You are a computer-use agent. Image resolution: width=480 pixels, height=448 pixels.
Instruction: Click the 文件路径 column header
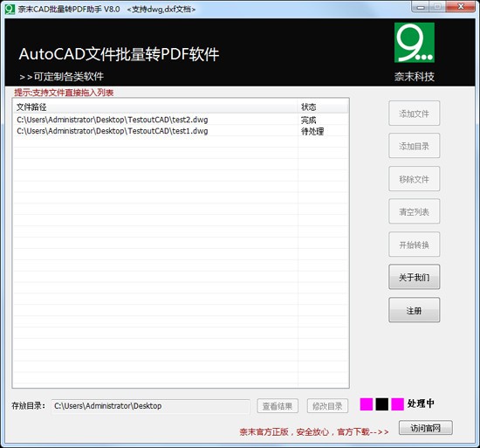click(x=155, y=107)
